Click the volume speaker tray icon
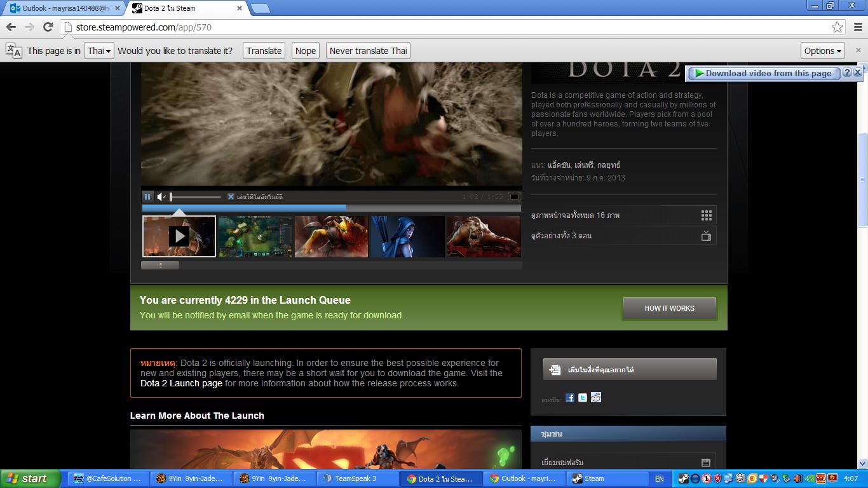 pos(775,478)
